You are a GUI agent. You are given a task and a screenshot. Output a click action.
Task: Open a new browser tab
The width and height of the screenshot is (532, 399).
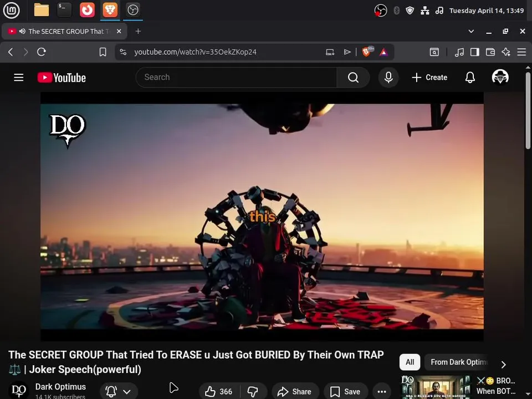pyautogui.click(x=138, y=31)
